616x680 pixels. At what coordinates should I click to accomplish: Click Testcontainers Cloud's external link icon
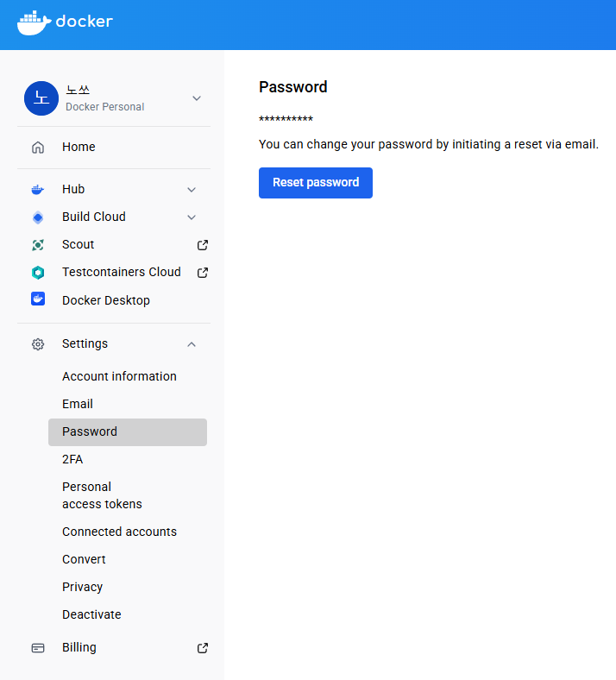(x=203, y=273)
